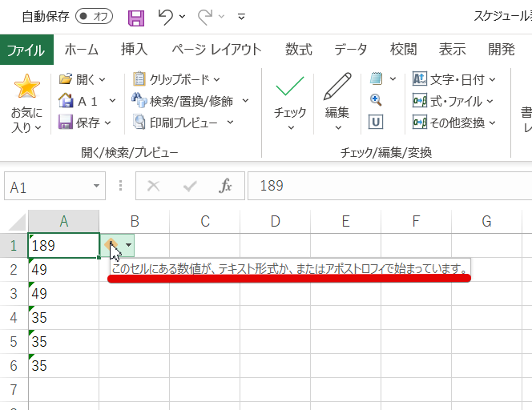532x410 pixels.
Task: Switch to the 表示 tab
Action: pos(452,50)
